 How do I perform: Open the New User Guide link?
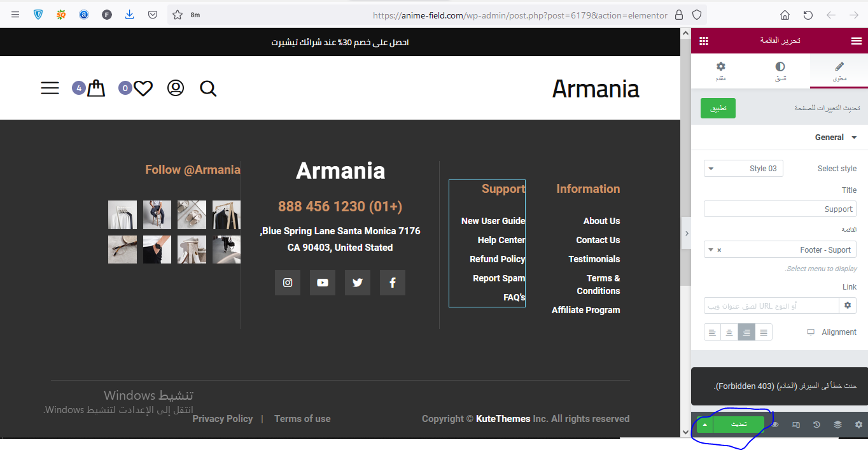pos(493,221)
